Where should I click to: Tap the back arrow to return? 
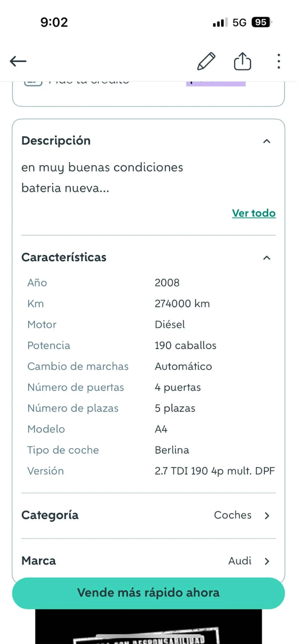tap(18, 61)
